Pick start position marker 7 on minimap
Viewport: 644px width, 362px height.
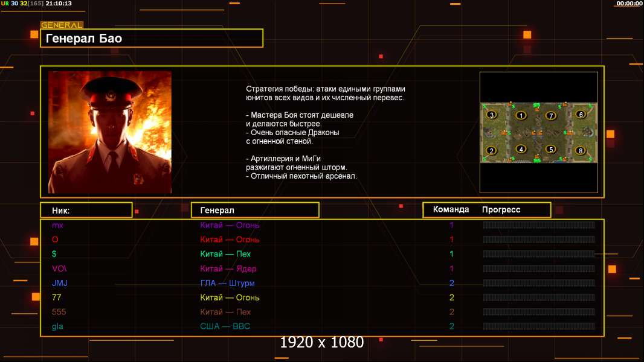tap(551, 116)
